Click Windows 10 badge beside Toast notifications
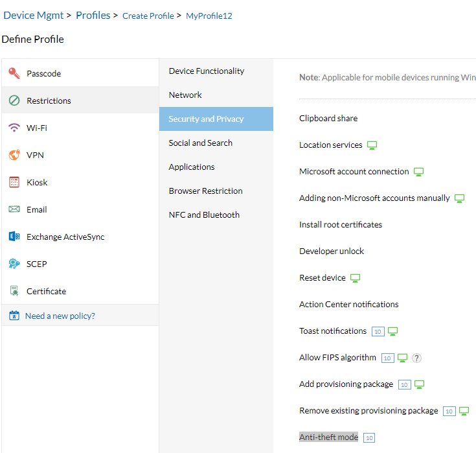The image size is (476, 453). tap(378, 332)
